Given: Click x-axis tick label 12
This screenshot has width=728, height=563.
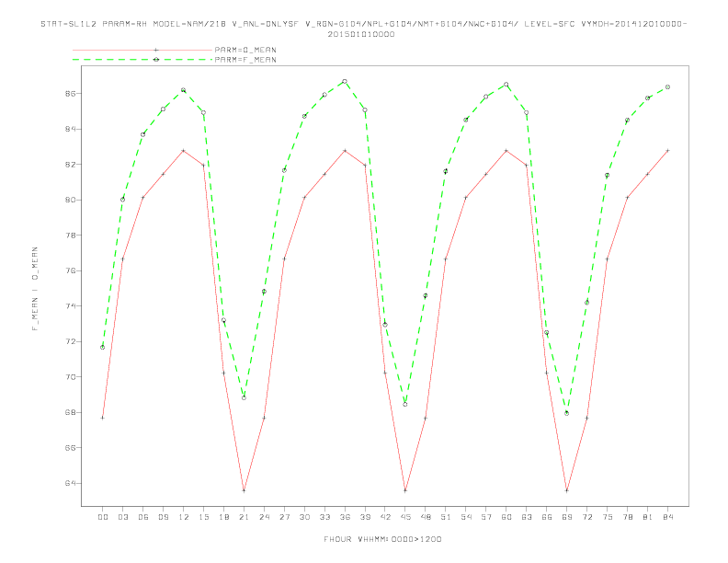Looking at the screenshot, I should (184, 517).
